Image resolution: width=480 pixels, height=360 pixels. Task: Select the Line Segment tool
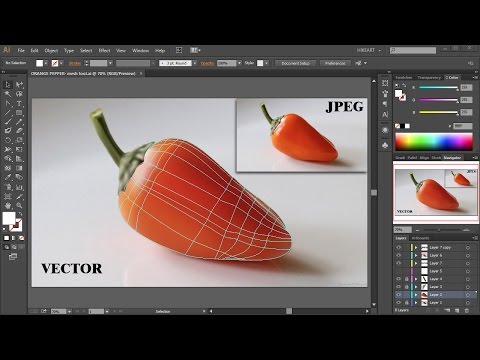click(x=8, y=113)
